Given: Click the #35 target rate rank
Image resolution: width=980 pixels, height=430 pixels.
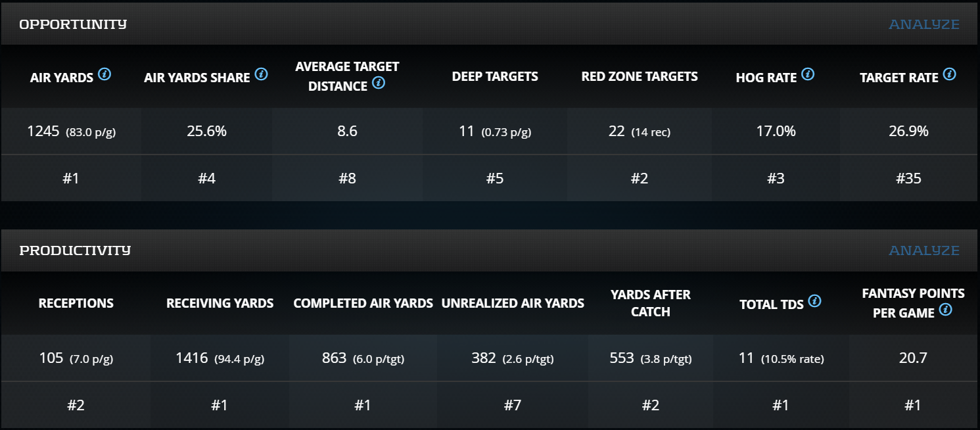Looking at the screenshot, I should point(907,178).
